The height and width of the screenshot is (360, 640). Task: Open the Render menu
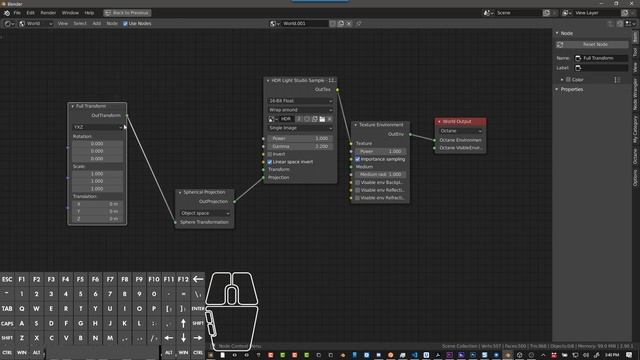[48, 13]
